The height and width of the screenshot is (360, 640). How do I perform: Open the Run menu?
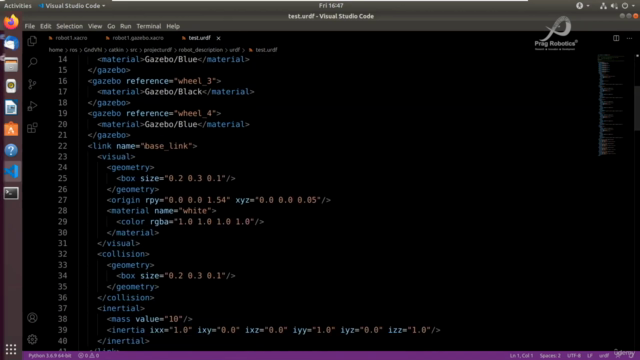125,26
